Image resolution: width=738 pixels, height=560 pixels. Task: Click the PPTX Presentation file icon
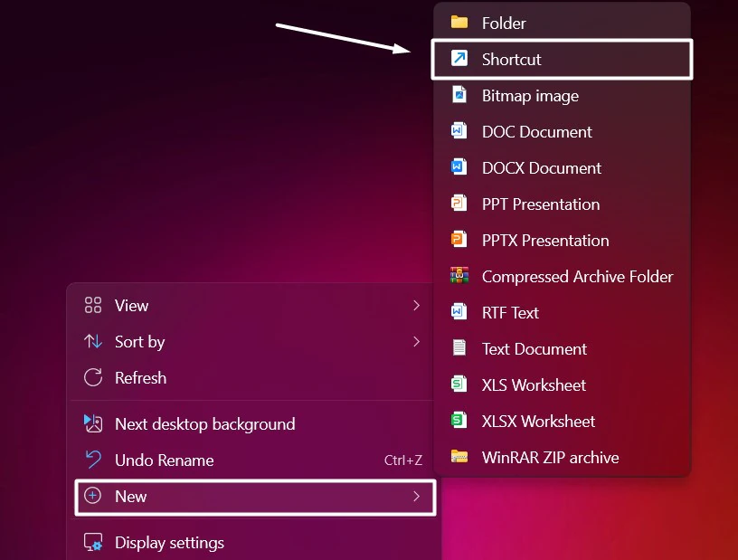tap(459, 240)
